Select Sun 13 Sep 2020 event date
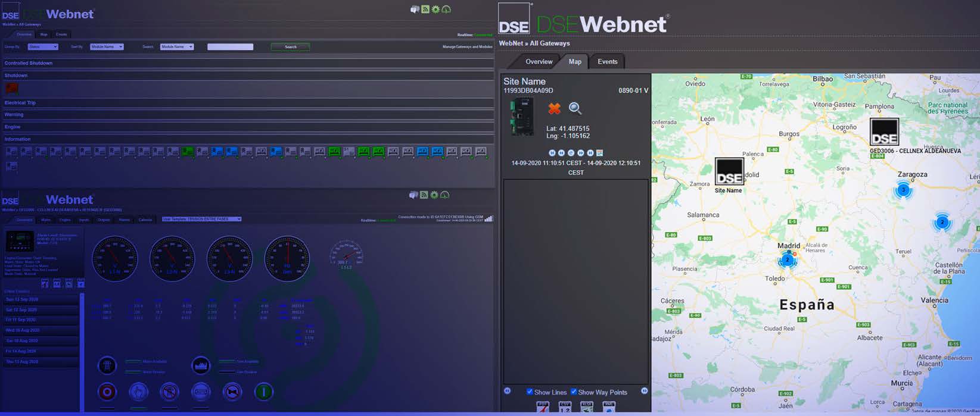 coord(41,300)
